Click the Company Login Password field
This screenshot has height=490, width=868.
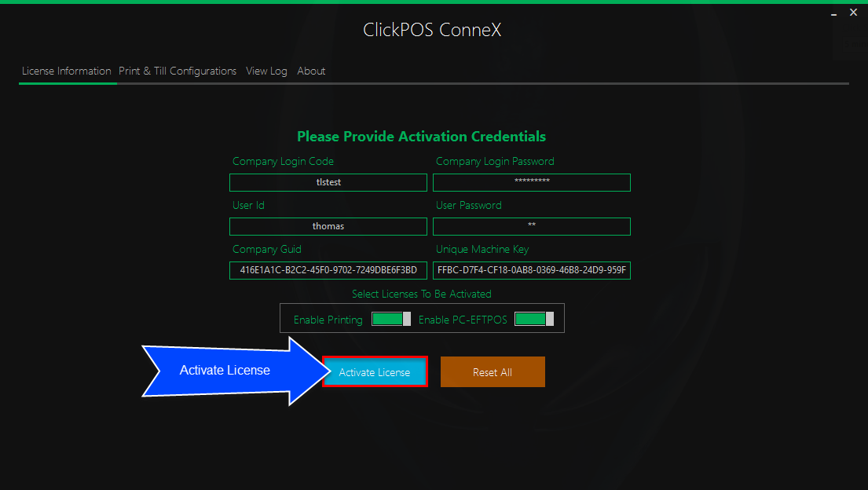click(x=532, y=182)
